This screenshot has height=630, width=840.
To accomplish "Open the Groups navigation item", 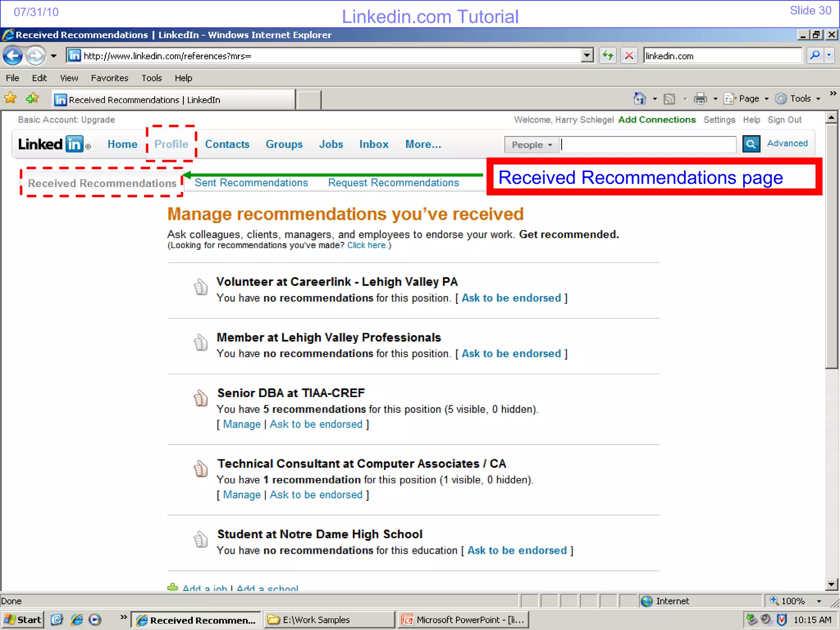I will coord(284,144).
